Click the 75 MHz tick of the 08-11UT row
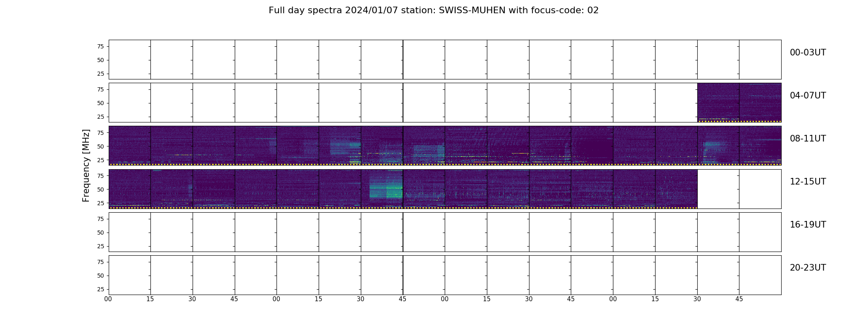The height and width of the screenshot is (331, 868). (100, 132)
